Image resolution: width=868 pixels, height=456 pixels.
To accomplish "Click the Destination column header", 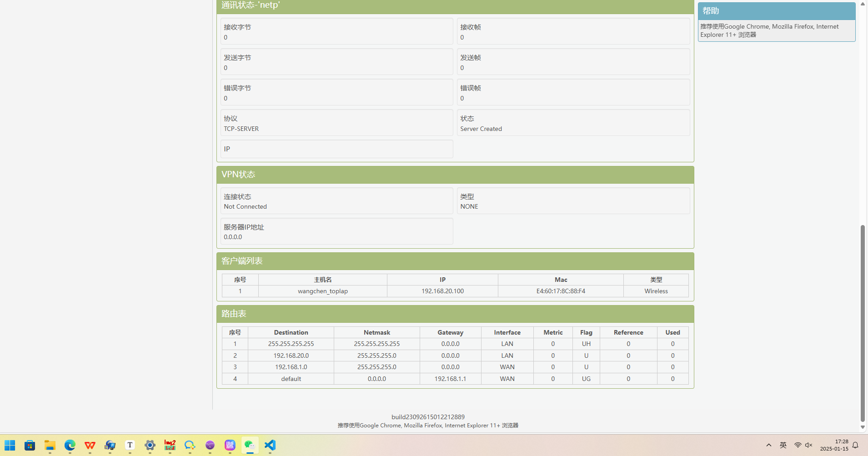I will [x=291, y=332].
